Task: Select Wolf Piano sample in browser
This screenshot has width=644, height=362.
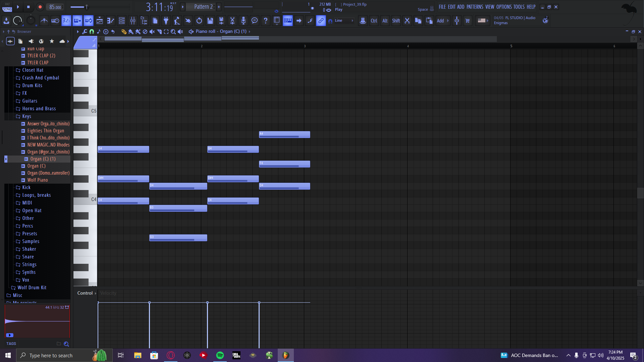Action: tap(38, 180)
